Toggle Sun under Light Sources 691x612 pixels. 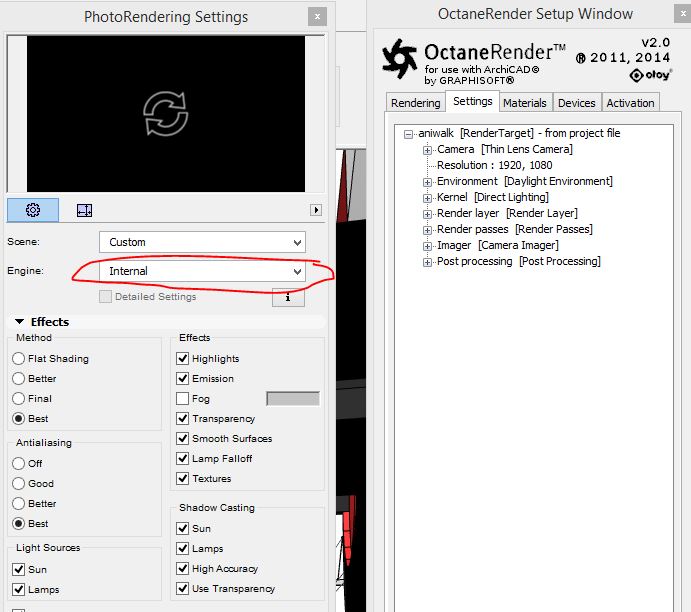pos(19,569)
